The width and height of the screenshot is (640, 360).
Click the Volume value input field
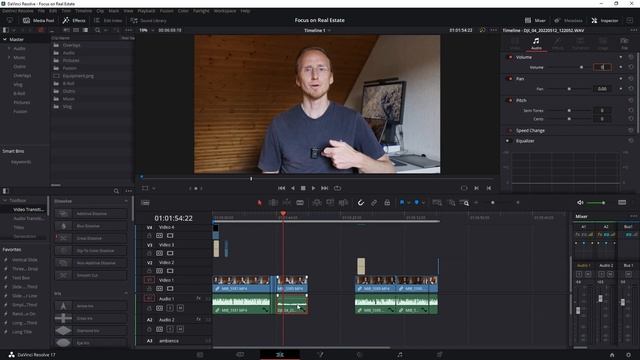(x=602, y=67)
